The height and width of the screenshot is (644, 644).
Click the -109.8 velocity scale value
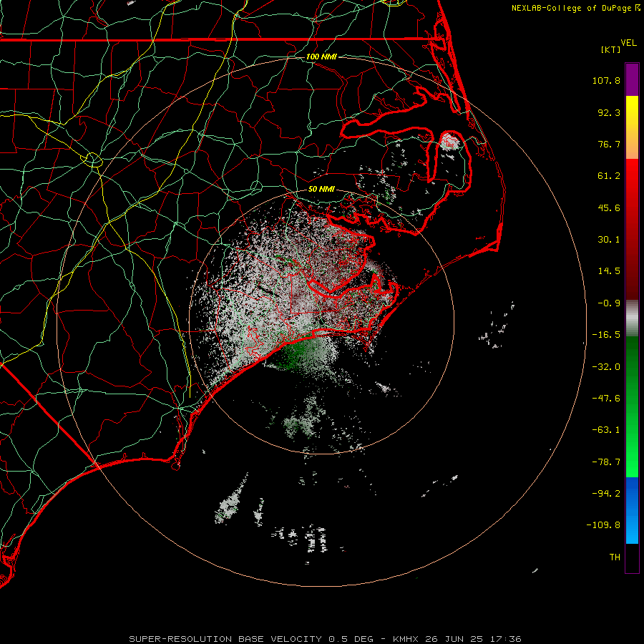tap(603, 525)
